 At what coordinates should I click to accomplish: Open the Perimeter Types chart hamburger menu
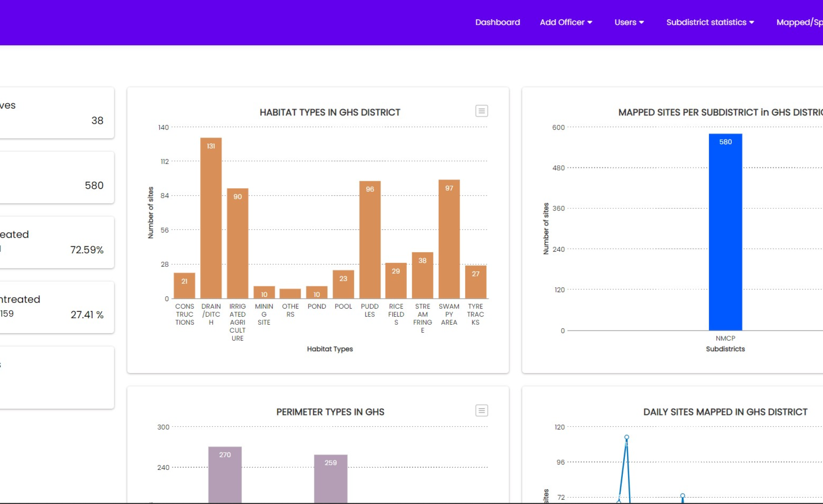pyautogui.click(x=481, y=411)
